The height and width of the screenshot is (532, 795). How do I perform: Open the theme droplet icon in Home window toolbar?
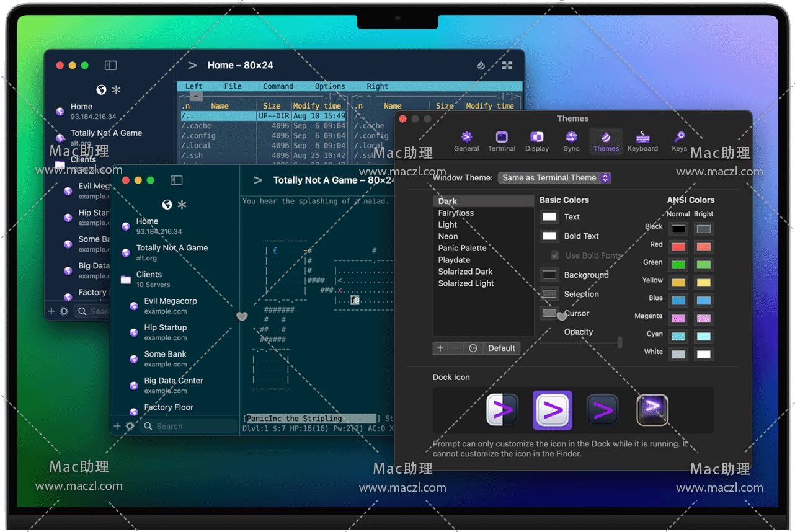[481, 65]
